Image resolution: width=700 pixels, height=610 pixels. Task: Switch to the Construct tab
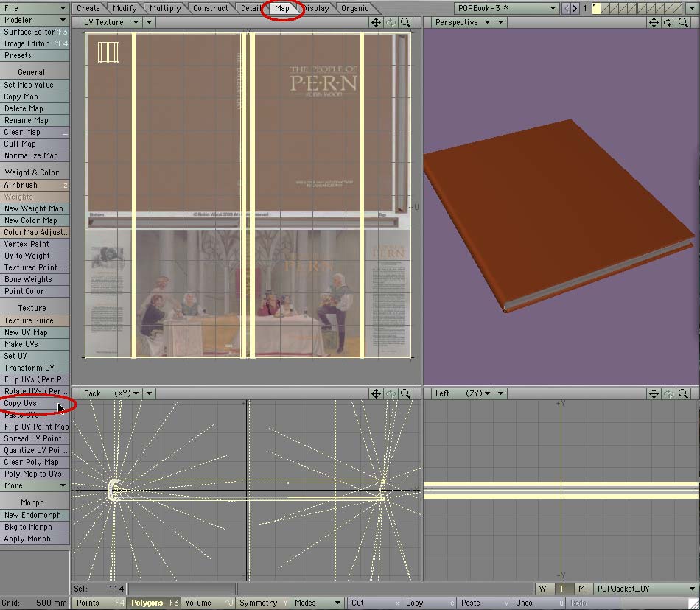click(x=210, y=8)
